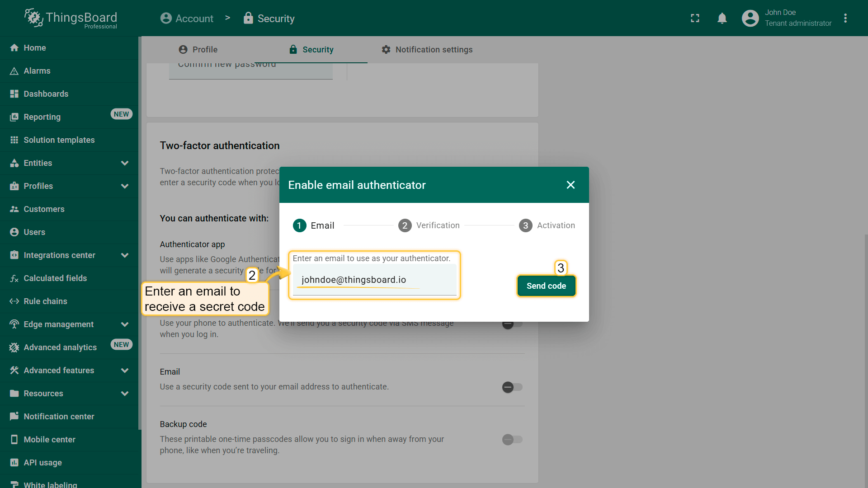Click the John Doe avatar icon
The height and width of the screenshot is (488, 868).
pos(750,18)
